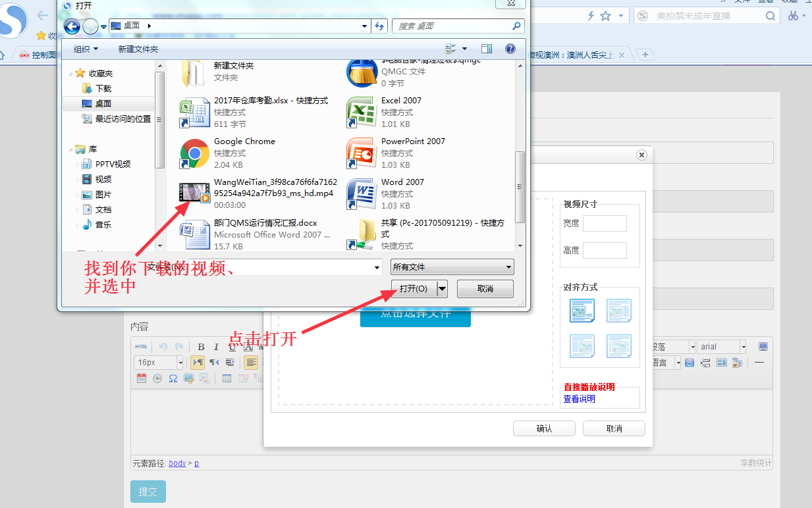
Task: Click 确认 in the video dialog
Action: tap(544, 428)
